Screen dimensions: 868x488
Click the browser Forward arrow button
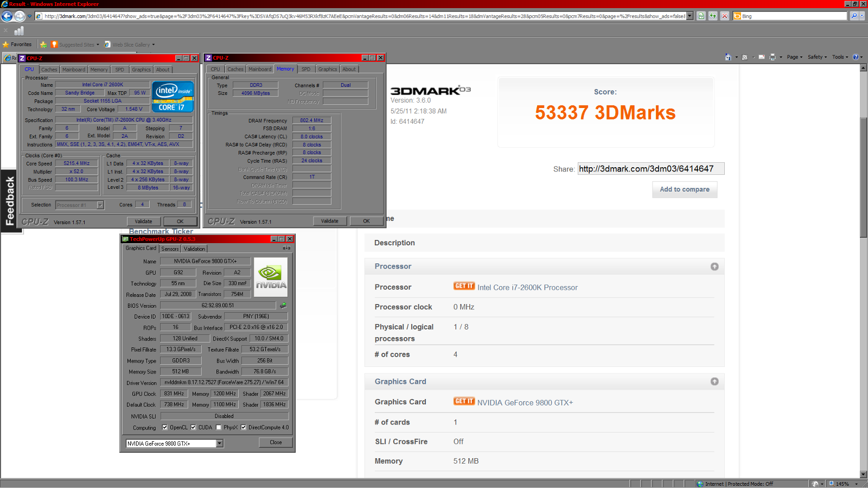19,16
